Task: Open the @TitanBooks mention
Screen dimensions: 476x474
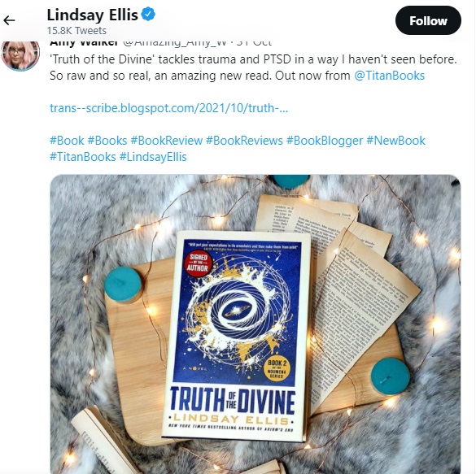Action: point(389,76)
